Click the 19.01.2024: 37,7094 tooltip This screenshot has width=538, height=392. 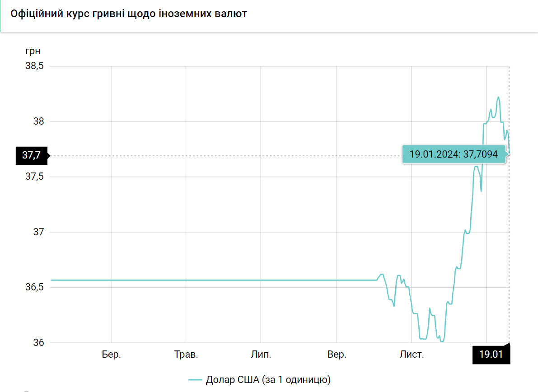454,154
